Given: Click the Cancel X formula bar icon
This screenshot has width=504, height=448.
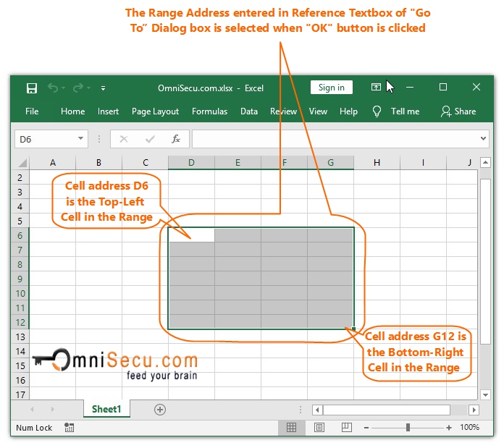Looking at the screenshot, I should click(124, 139).
